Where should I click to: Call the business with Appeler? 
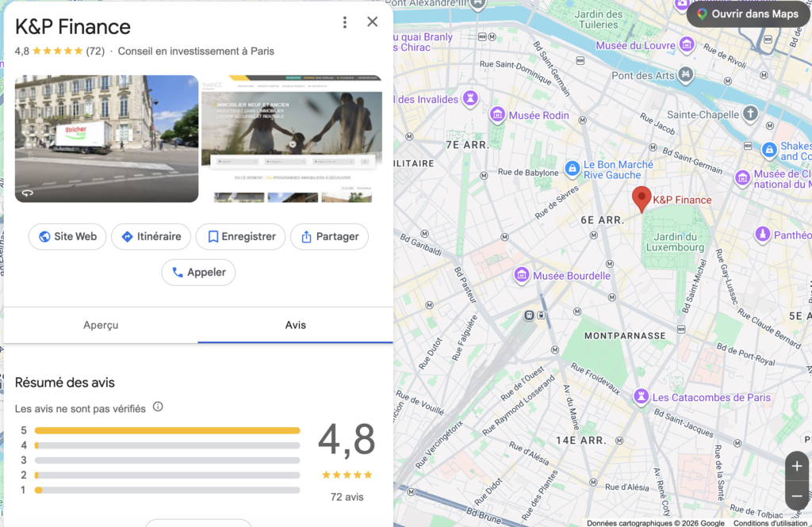click(198, 273)
